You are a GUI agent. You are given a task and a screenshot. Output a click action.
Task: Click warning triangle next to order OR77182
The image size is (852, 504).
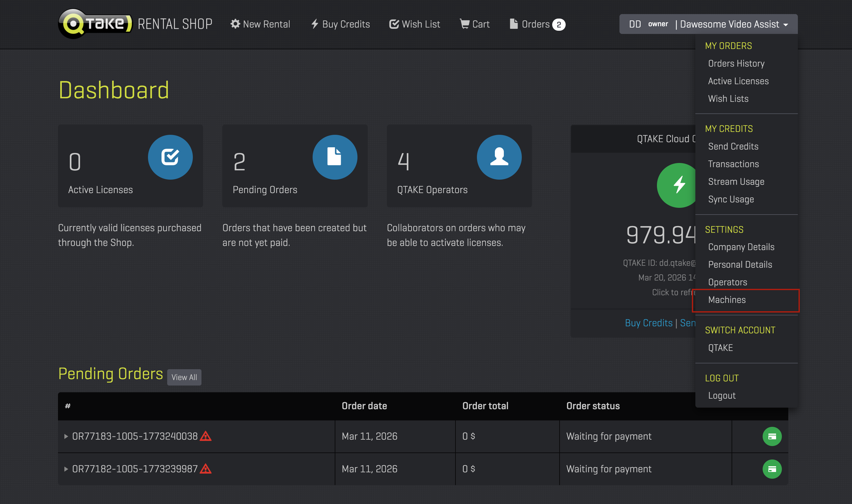[206, 469]
